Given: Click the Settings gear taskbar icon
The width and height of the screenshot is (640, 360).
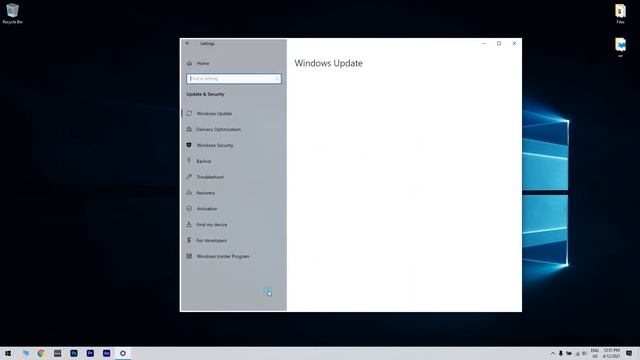Looking at the screenshot, I should click(x=123, y=353).
